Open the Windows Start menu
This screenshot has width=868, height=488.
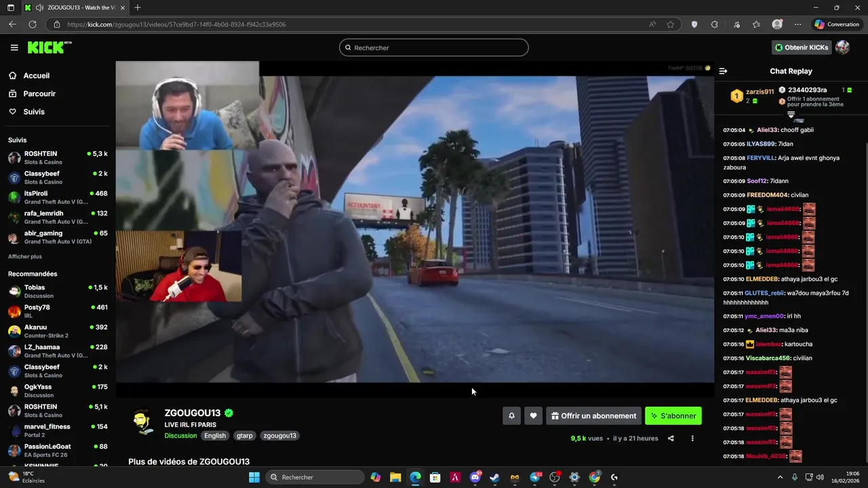(x=254, y=477)
